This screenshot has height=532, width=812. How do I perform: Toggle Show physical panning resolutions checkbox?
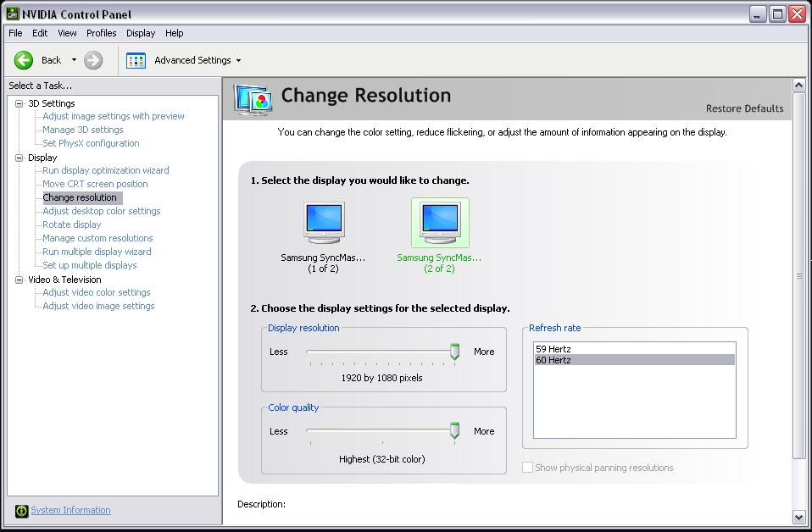coord(527,468)
